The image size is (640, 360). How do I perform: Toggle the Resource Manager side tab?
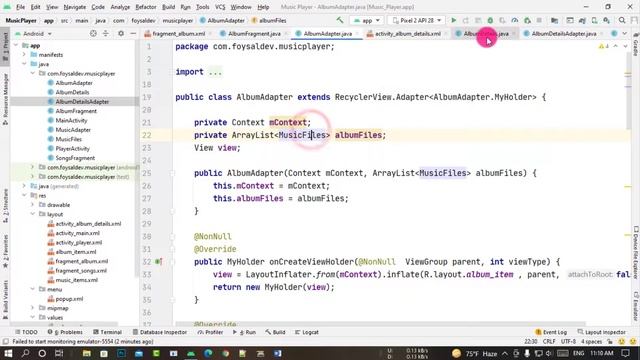coord(5,99)
